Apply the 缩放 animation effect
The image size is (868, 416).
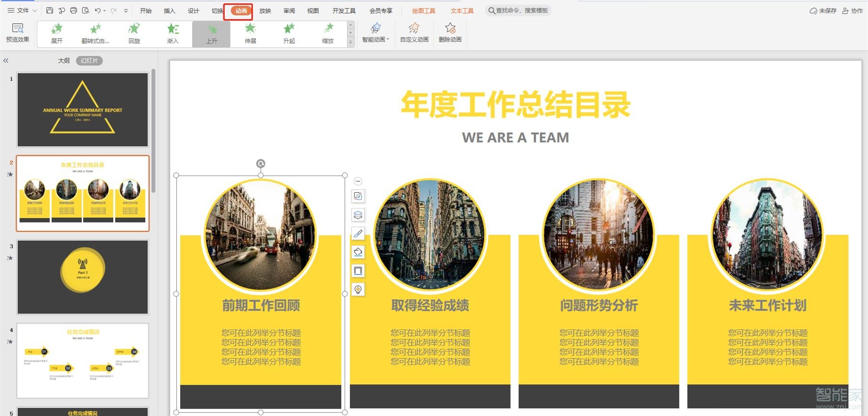click(328, 34)
